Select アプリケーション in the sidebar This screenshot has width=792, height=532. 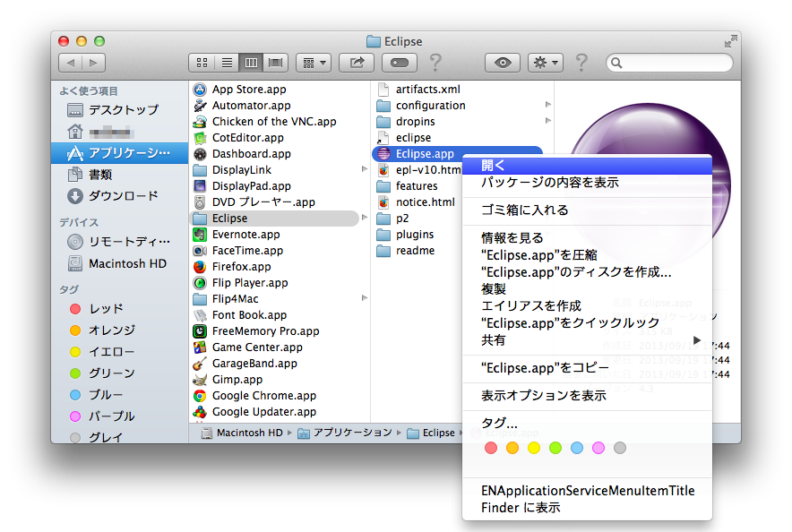coord(119,153)
